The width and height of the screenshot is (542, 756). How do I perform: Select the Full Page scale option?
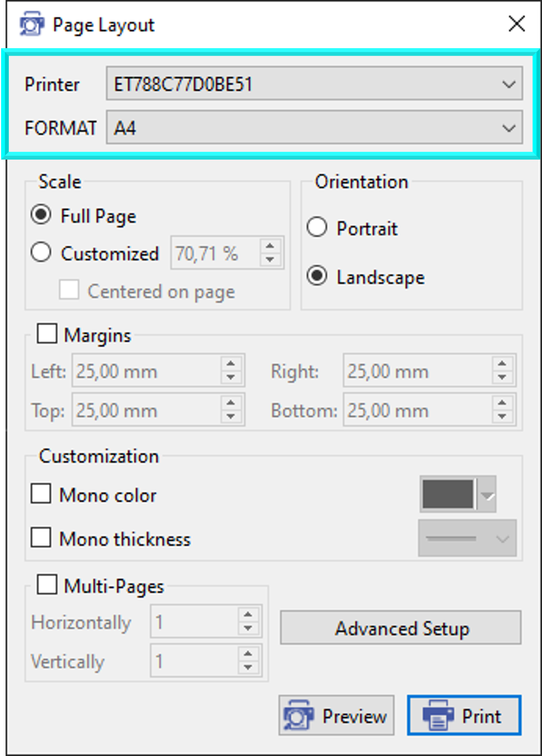(41, 215)
